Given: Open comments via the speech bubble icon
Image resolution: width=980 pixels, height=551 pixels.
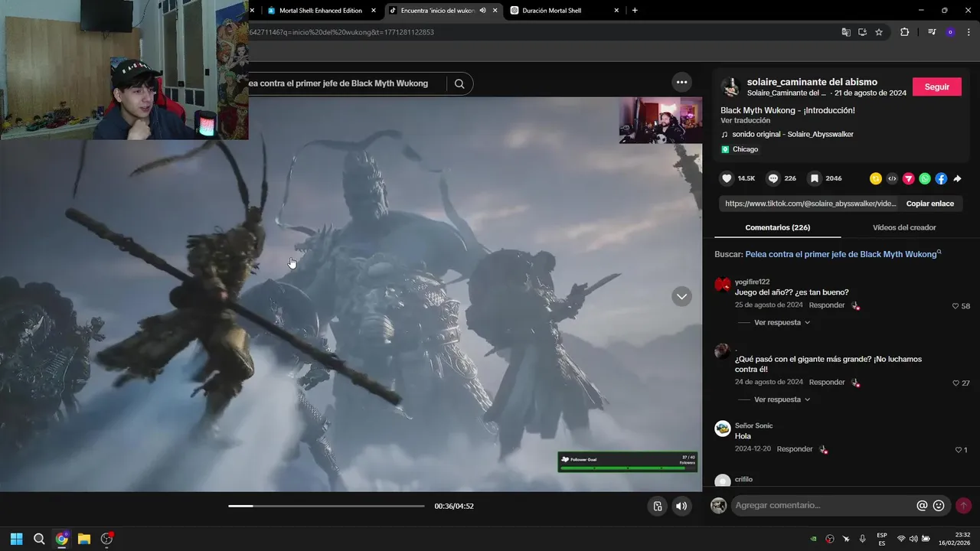Looking at the screenshot, I should click(773, 178).
